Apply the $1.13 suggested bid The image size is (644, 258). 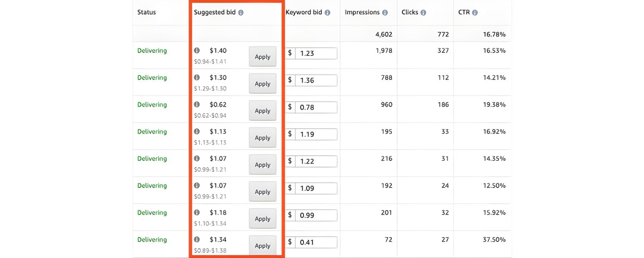262,138
